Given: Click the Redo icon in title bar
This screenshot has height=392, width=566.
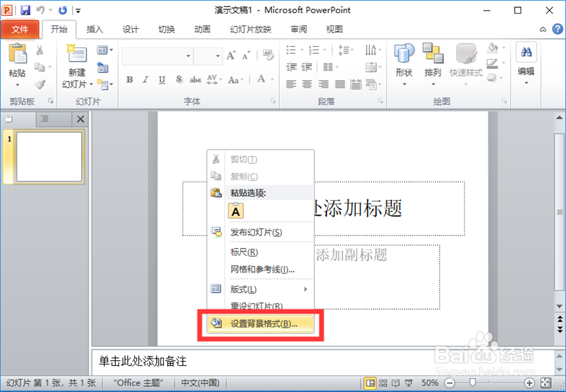Looking at the screenshot, I should tap(63, 10).
